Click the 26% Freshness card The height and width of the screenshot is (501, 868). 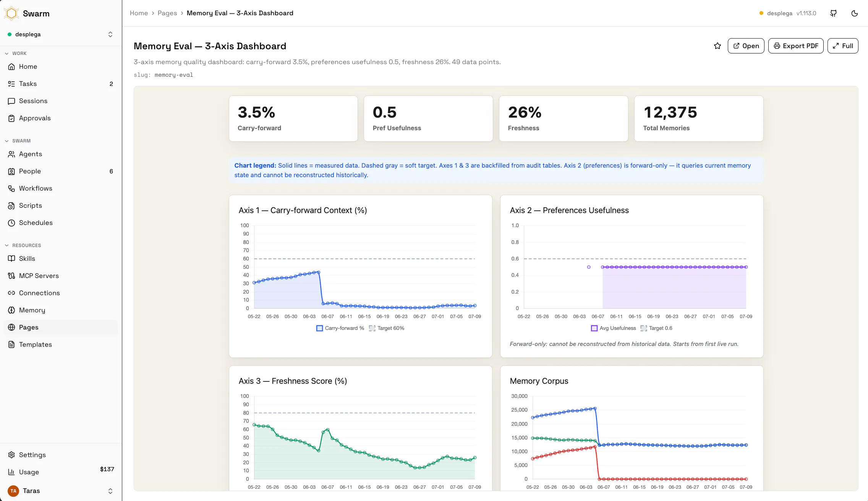point(564,118)
